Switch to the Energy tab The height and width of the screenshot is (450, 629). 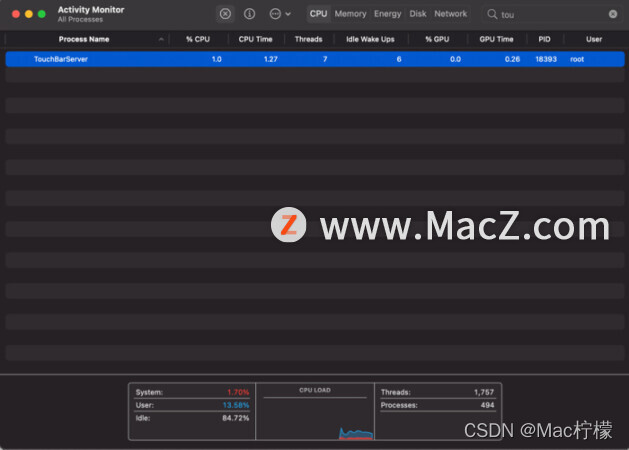pyautogui.click(x=387, y=14)
